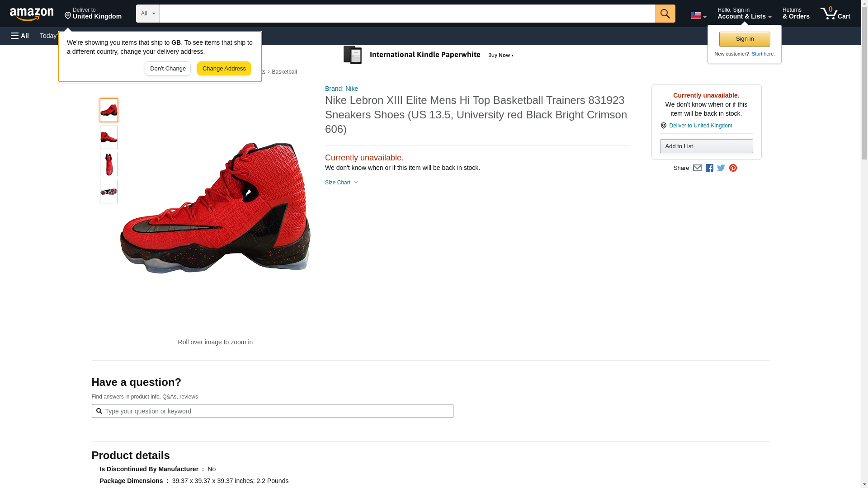Image resolution: width=868 pixels, height=488 pixels.
Task: Select the second shoe thumbnail
Action: pos(109,137)
